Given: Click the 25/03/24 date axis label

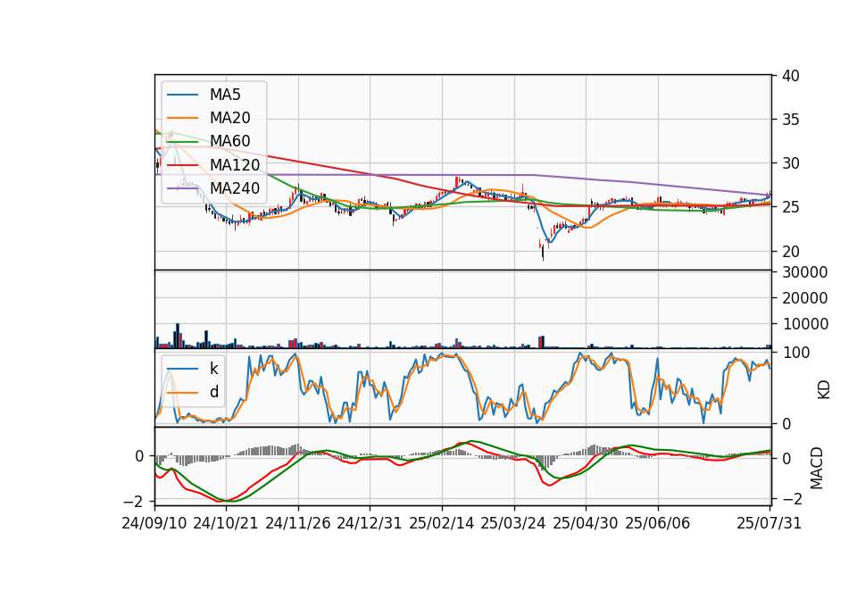Looking at the screenshot, I should tap(513, 523).
